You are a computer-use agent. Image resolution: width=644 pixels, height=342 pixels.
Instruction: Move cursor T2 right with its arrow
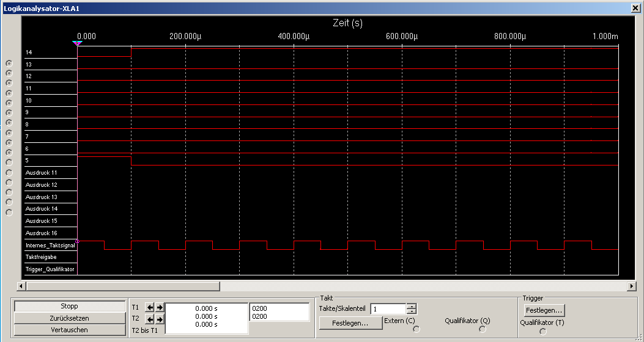point(160,319)
